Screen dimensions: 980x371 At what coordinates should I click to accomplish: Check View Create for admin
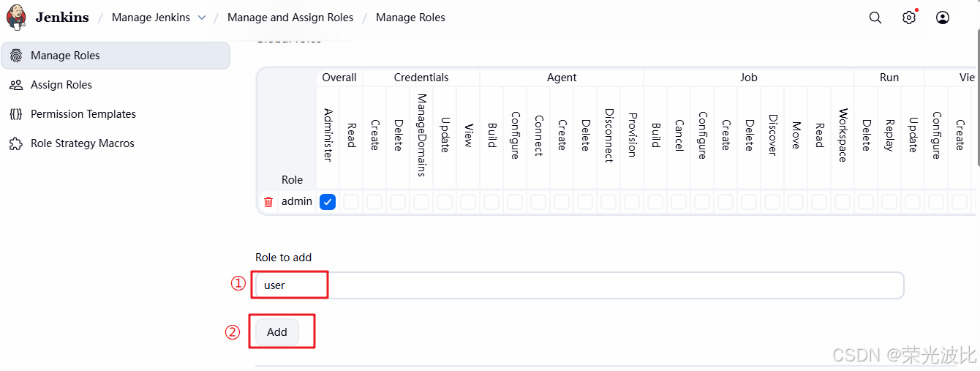coord(960,202)
